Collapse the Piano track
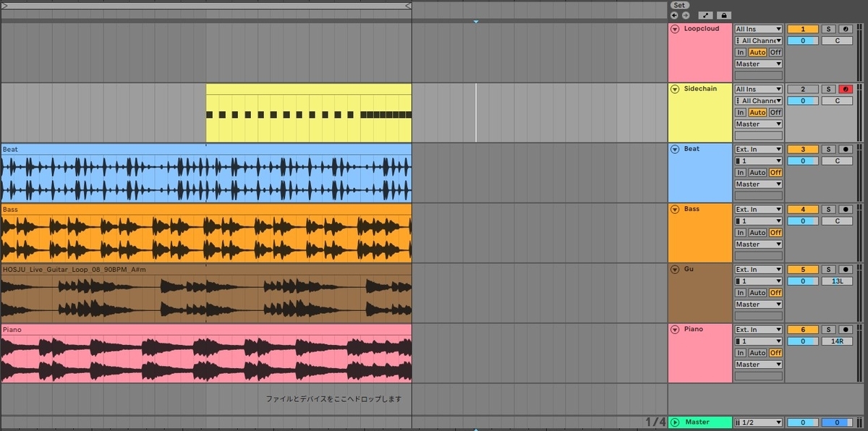This screenshot has height=431, width=868. (x=675, y=330)
